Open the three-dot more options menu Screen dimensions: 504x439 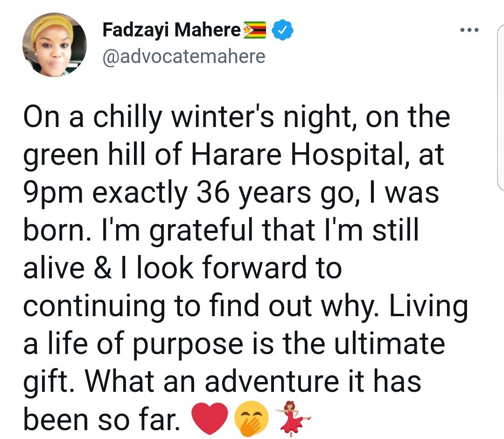469,30
